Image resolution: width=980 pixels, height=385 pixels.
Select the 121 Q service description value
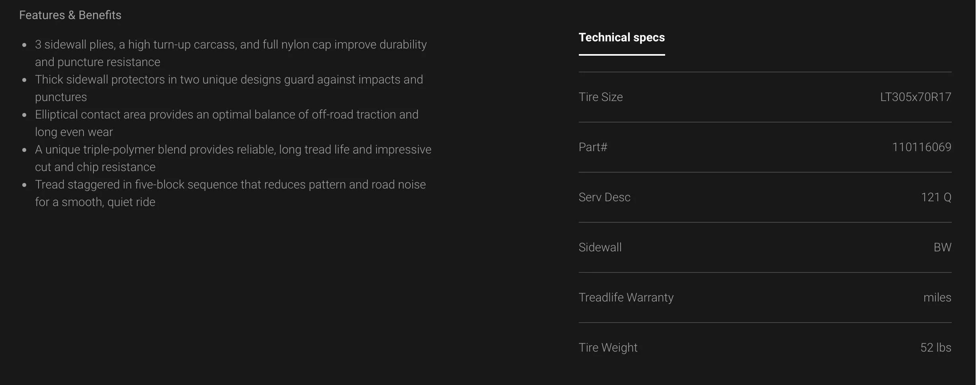[936, 197]
